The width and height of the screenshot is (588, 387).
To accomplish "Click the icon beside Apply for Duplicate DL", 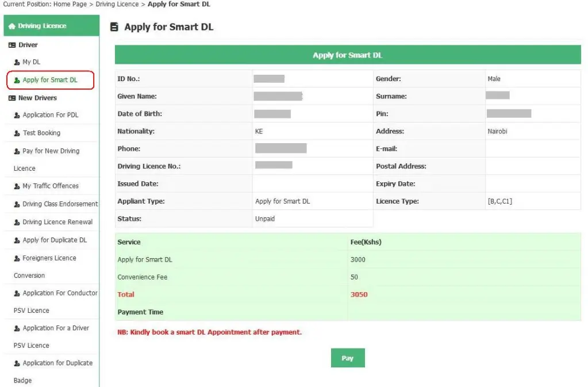I will 17,240.
